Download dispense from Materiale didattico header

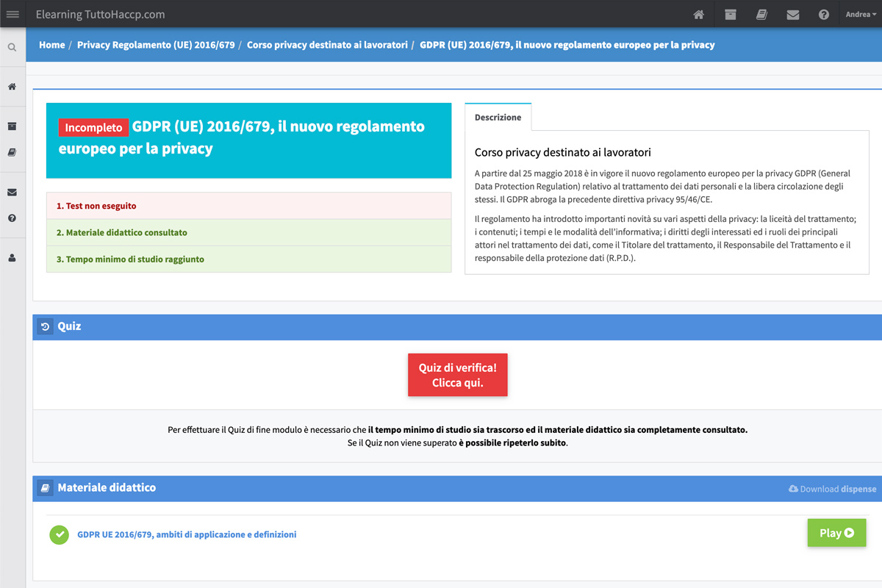click(x=832, y=489)
